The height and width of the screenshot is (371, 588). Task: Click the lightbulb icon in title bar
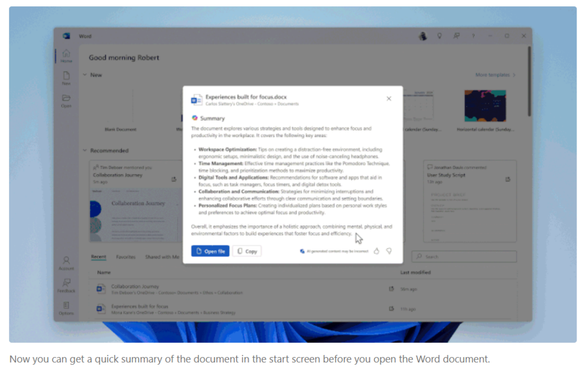(439, 36)
